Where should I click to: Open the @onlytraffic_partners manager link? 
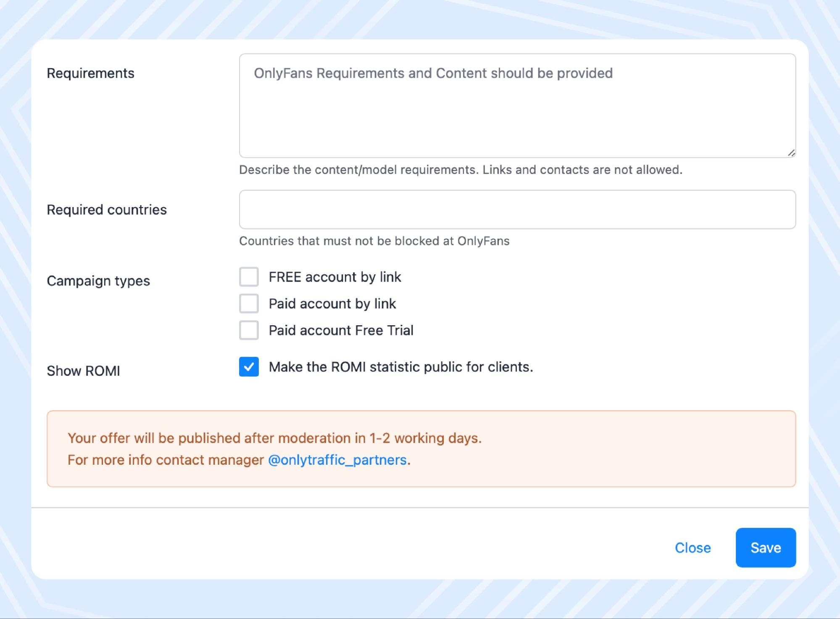tap(337, 460)
